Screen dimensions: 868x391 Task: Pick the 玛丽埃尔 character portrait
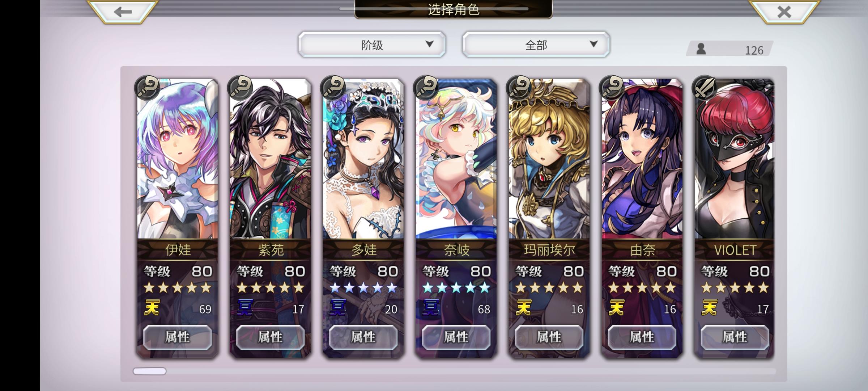click(x=549, y=159)
